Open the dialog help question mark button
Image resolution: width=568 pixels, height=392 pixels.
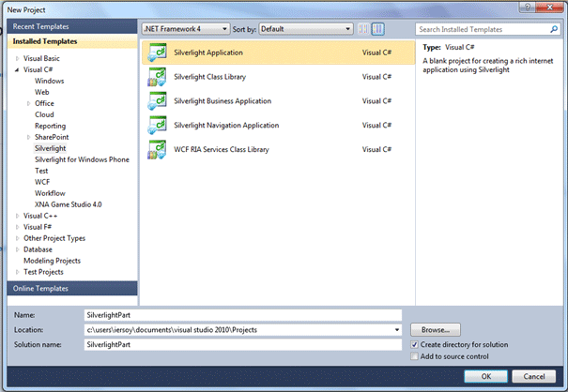click(528, 7)
